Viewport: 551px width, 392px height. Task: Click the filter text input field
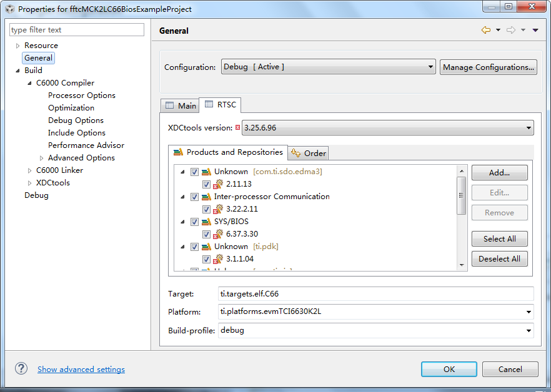tap(77, 30)
